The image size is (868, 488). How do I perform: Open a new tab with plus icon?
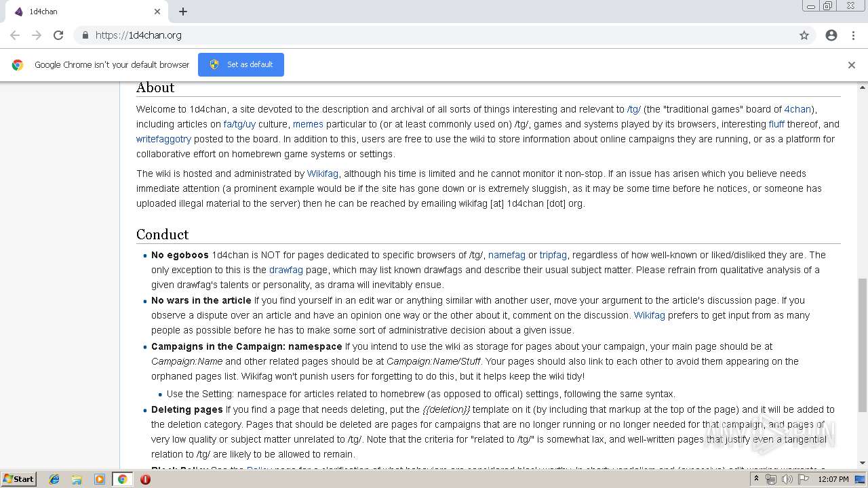[x=183, y=12]
